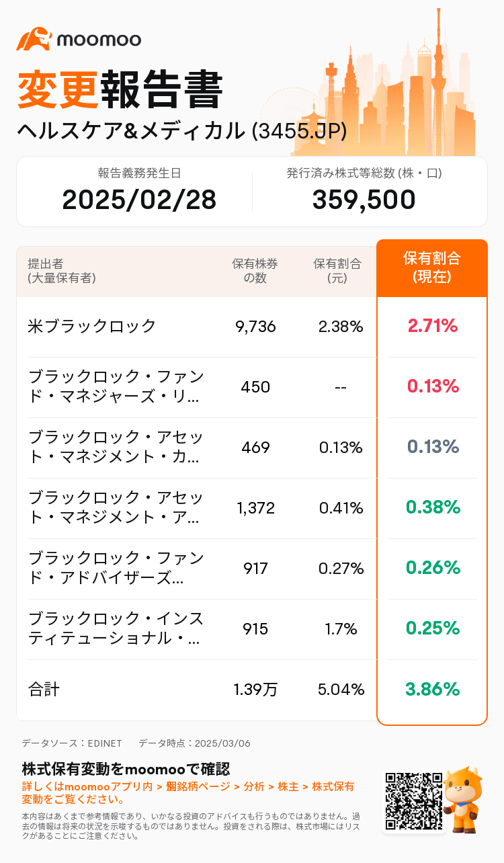The image size is (504, 863).
Task: Click the moomoo bull logo icon
Action: tap(34, 39)
